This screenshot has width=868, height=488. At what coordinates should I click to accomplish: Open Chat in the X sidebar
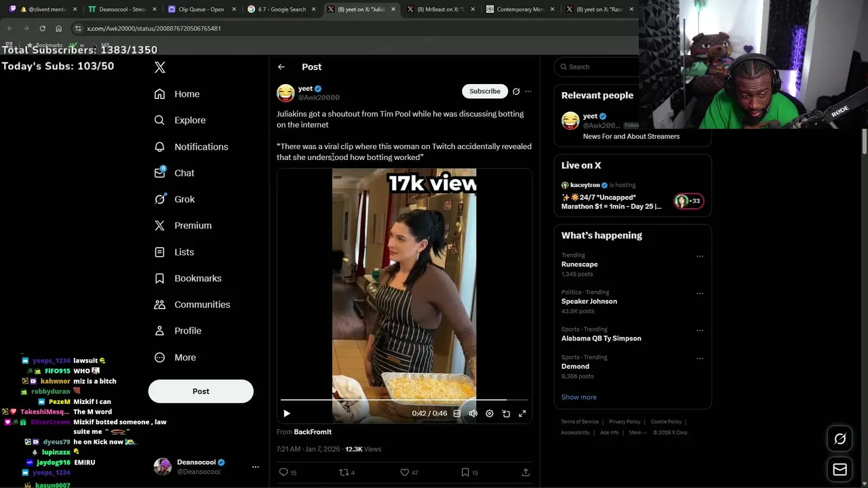(x=174, y=173)
